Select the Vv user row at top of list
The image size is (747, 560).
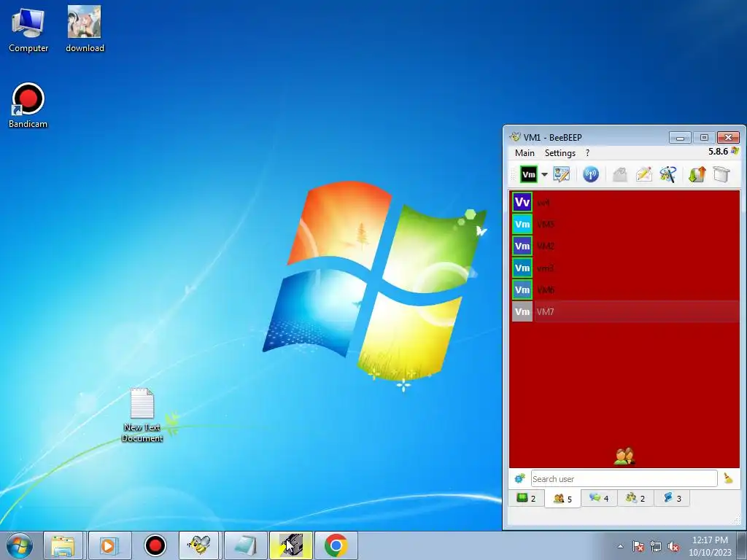(625, 203)
